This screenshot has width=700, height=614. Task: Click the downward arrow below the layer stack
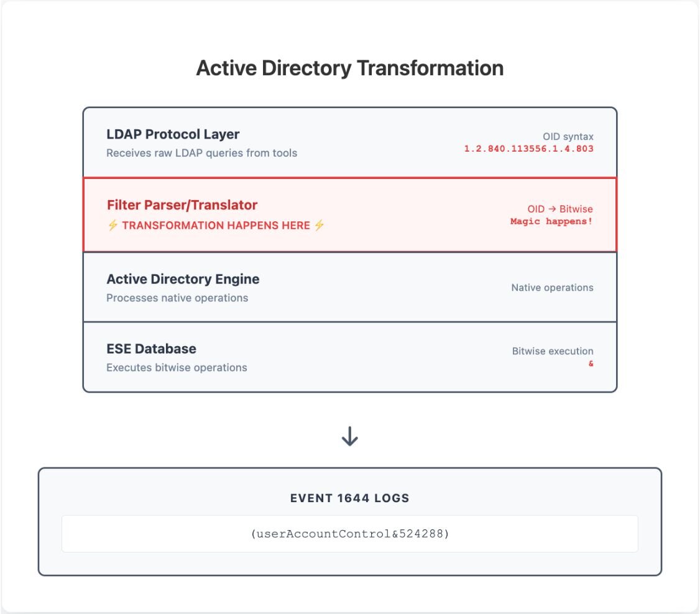pyautogui.click(x=350, y=438)
